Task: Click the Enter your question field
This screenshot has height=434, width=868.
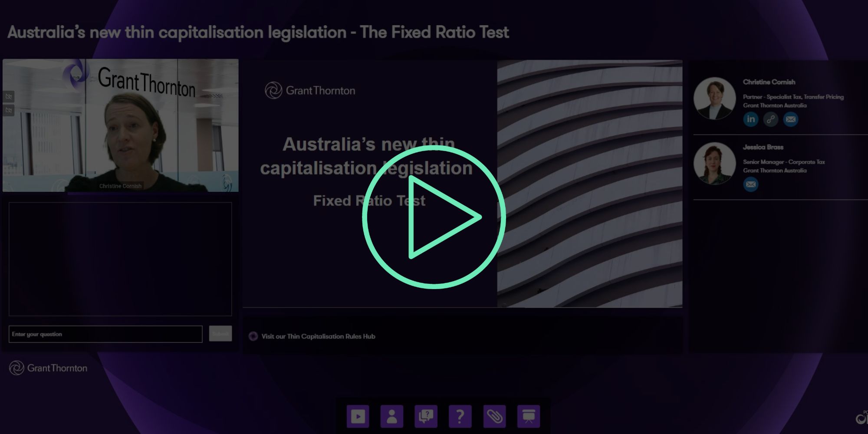Action: (105, 334)
